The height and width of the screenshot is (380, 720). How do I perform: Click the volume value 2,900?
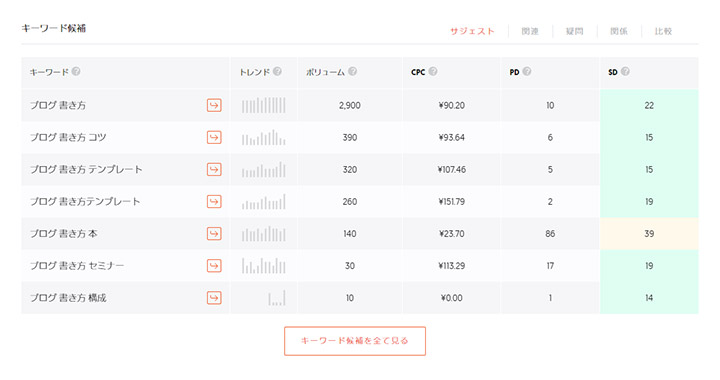coord(350,105)
